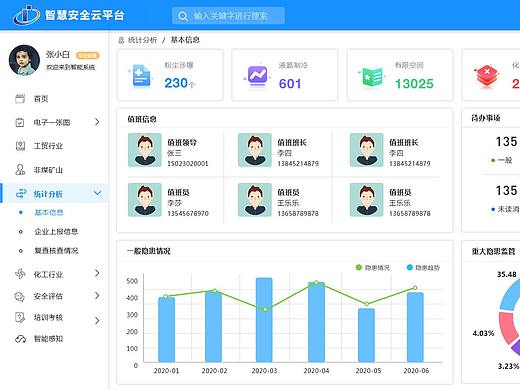520x390 pixels.
Task: Click the 智能感知 cloud icon
Action: tap(20, 339)
